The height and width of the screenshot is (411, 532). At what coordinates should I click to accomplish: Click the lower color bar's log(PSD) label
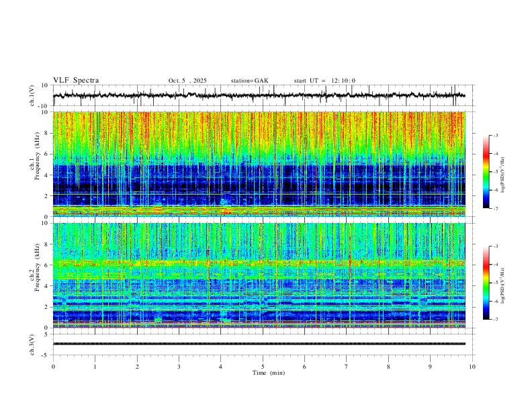coord(502,286)
